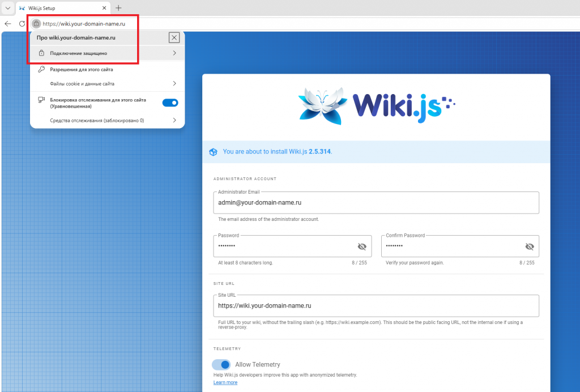
Task: Toggle tracking prevention for this site
Action: tap(170, 103)
